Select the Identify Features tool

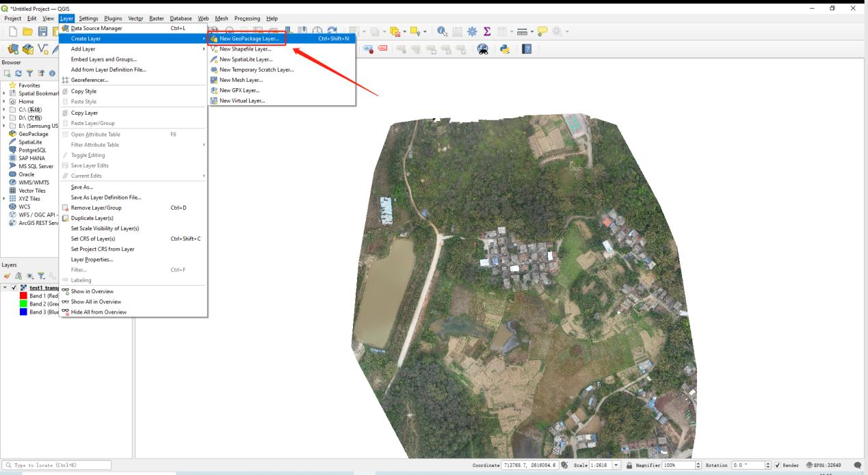443,31
